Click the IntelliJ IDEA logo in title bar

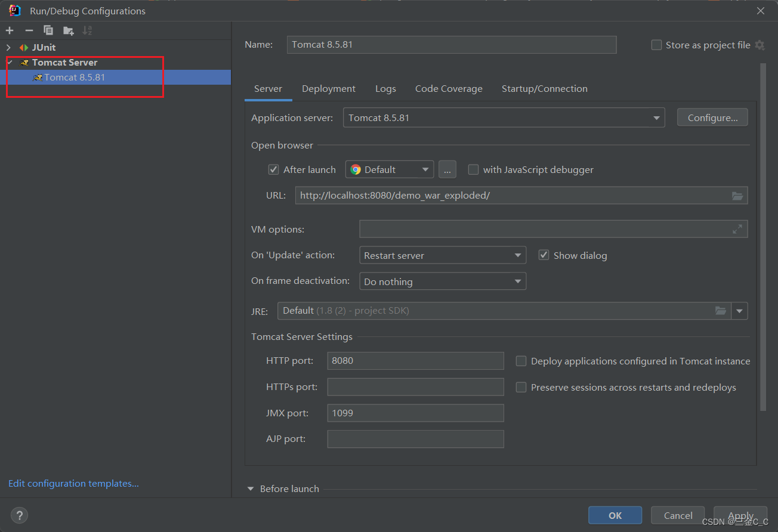[x=15, y=10]
